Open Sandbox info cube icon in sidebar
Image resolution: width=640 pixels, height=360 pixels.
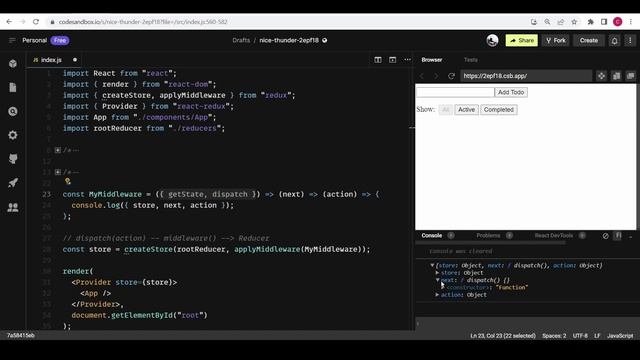pyautogui.click(x=13, y=64)
